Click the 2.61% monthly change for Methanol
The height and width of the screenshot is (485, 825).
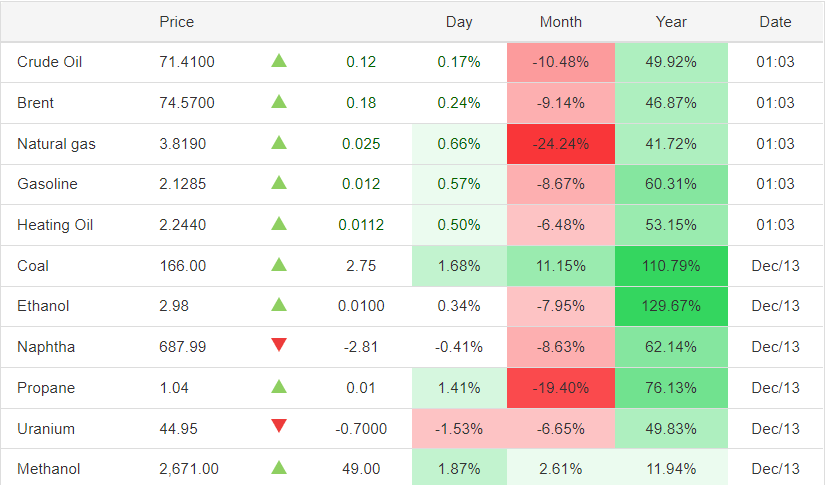pos(561,468)
